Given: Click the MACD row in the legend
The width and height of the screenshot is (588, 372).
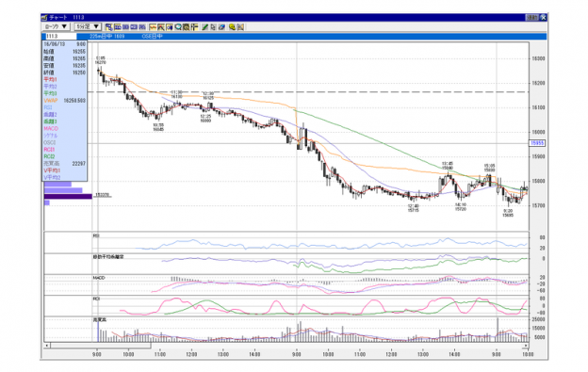Looking at the screenshot, I should click(64, 128).
